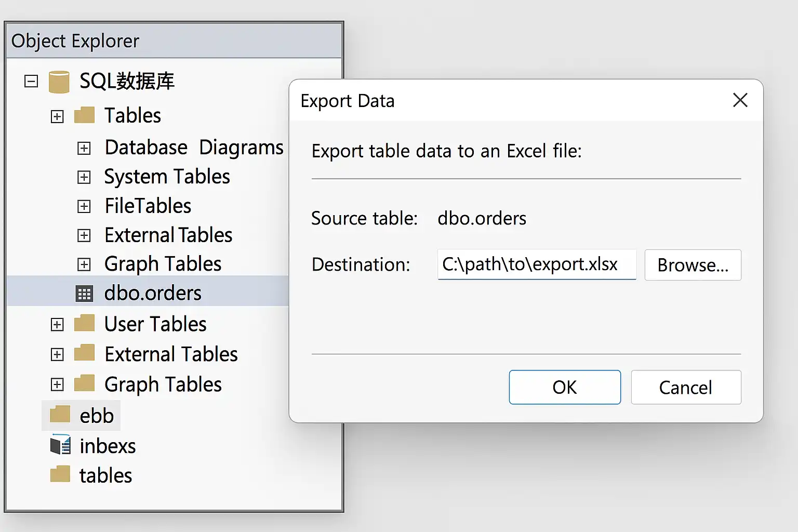This screenshot has height=532, width=798.
Task: Expand the System Tables node
Action: [84, 177]
